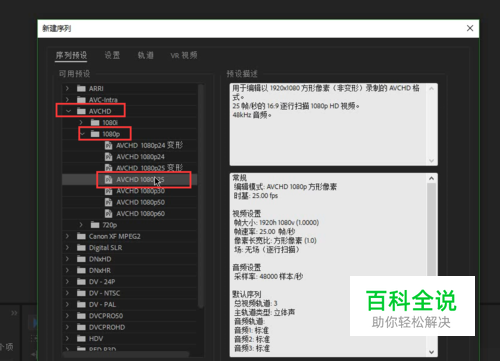The height and width of the screenshot is (361, 500).
Task: Click the selected AVCHD 1080p25 preset icon
Action: click(108, 179)
